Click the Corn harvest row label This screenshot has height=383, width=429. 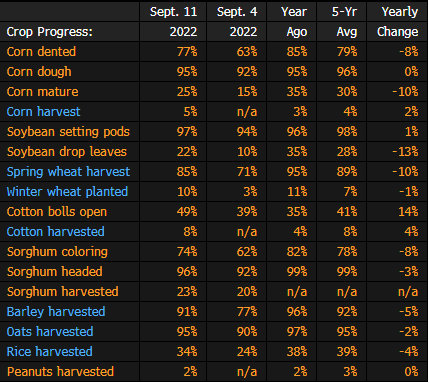pyautogui.click(x=43, y=112)
